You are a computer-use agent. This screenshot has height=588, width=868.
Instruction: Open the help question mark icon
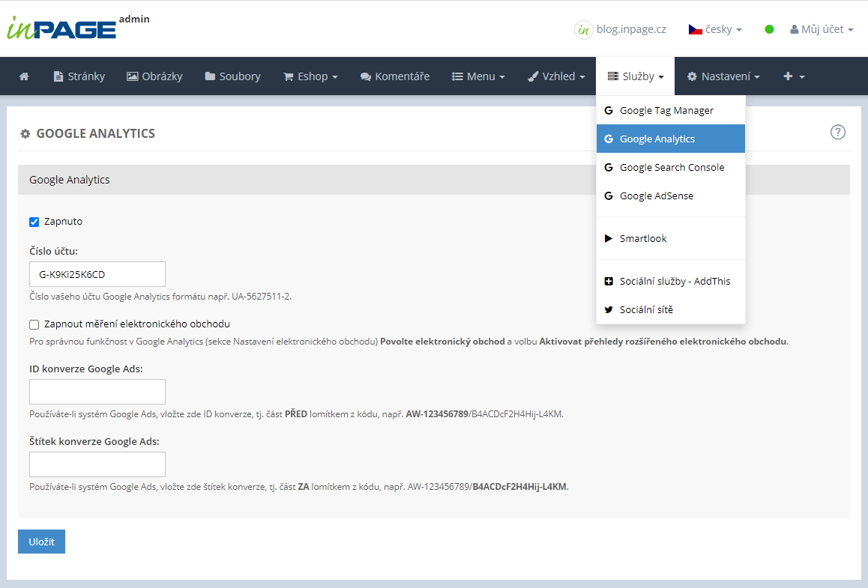(x=837, y=133)
